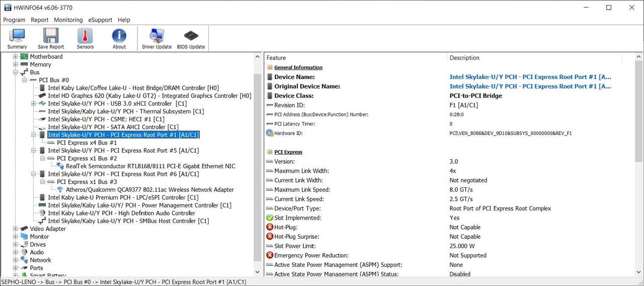644x286 pixels.
Task: Expand the Motherboard tree node
Action: click(x=16, y=57)
